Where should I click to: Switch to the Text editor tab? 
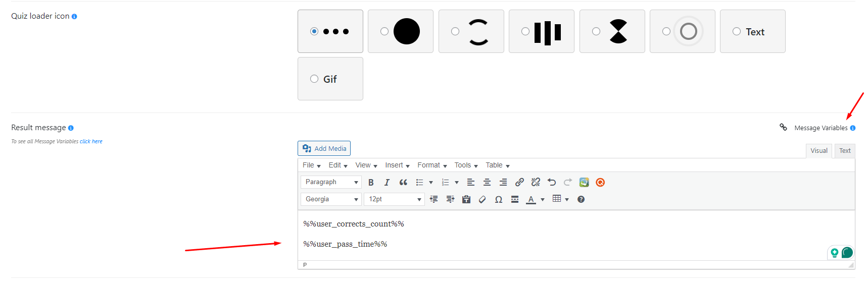[x=845, y=151]
